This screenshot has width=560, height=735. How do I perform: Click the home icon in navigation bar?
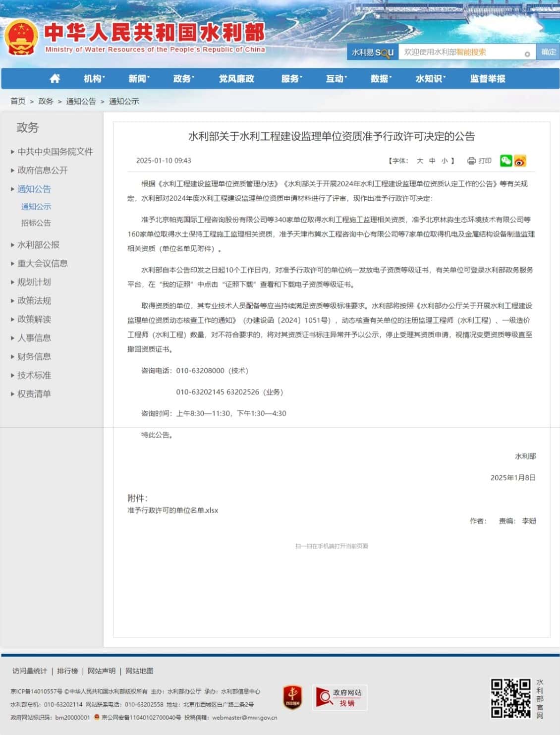pyautogui.click(x=55, y=78)
